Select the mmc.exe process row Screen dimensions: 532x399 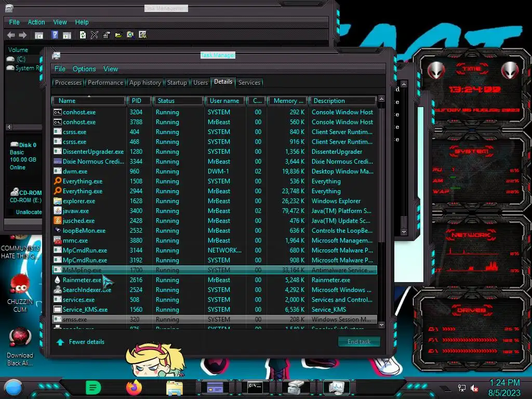coord(215,240)
